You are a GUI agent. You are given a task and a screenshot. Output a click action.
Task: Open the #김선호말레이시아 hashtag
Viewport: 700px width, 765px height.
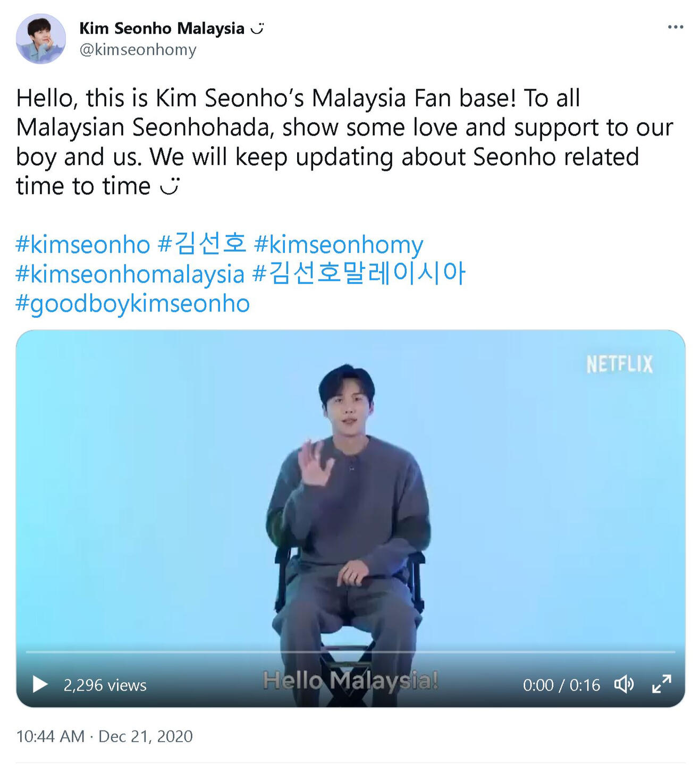359,274
